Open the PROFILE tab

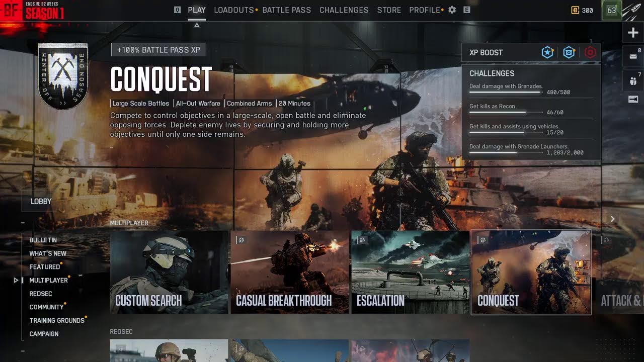pyautogui.click(x=425, y=10)
